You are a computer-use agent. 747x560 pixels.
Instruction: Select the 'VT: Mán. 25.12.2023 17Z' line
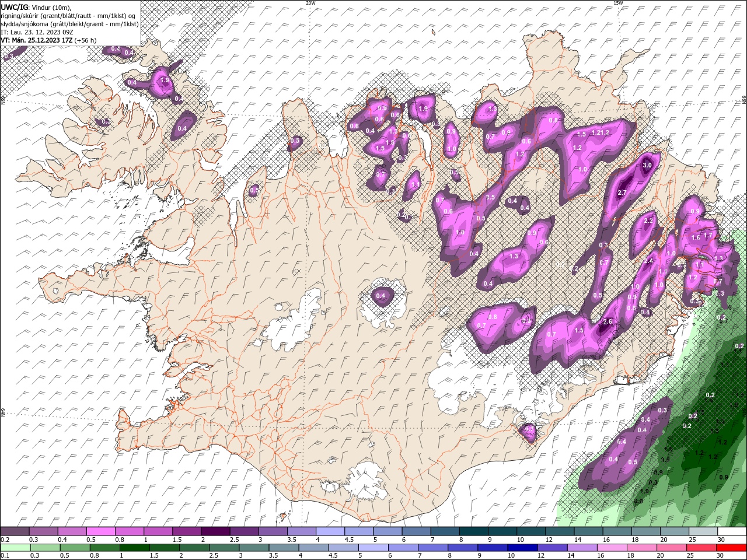[36, 40]
